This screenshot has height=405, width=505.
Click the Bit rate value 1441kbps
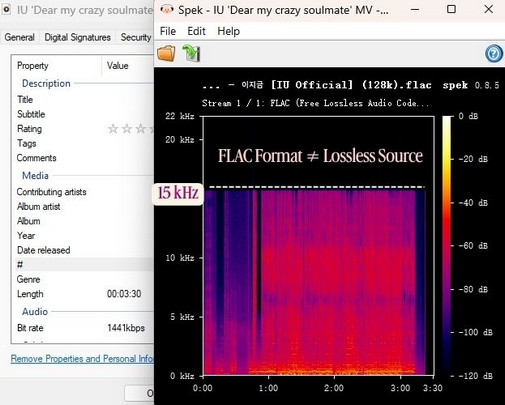pyautogui.click(x=126, y=328)
